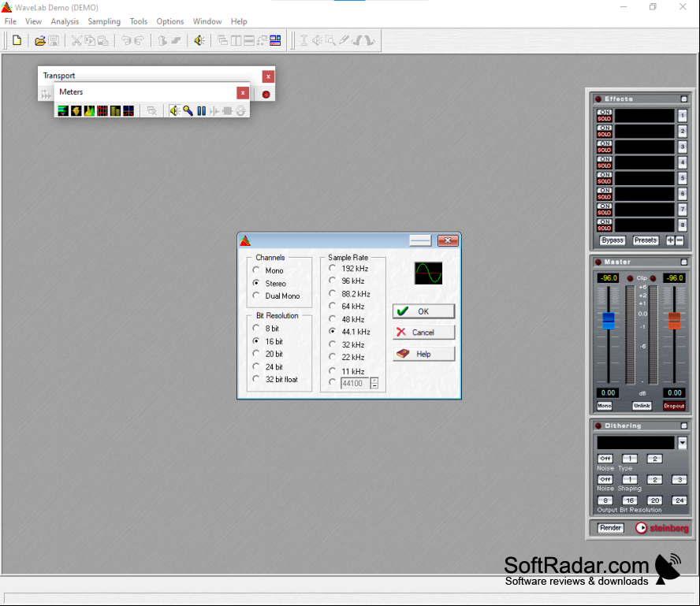Click the speaker icon in Meters toolbar
The image size is (700, 606).
tap(174, 110)
